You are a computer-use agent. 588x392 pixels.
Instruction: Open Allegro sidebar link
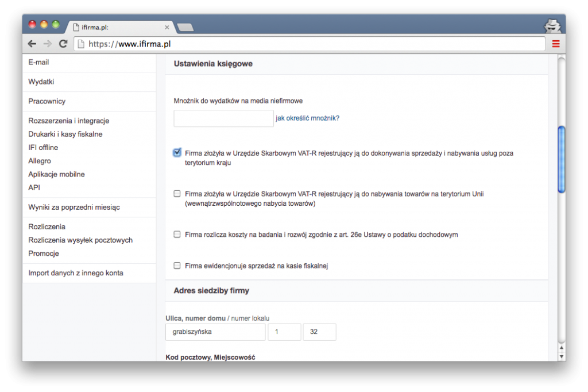[x=40, y=161]
